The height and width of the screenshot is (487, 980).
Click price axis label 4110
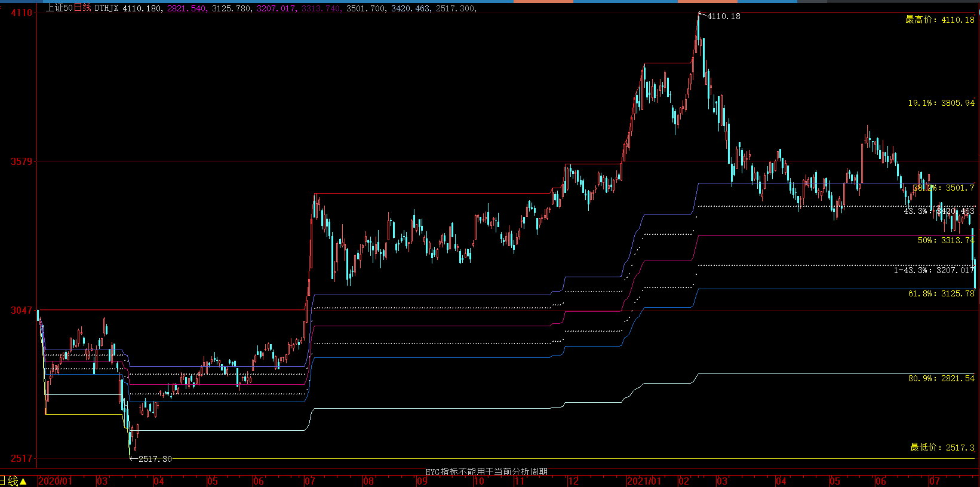[x=21, y=13]
